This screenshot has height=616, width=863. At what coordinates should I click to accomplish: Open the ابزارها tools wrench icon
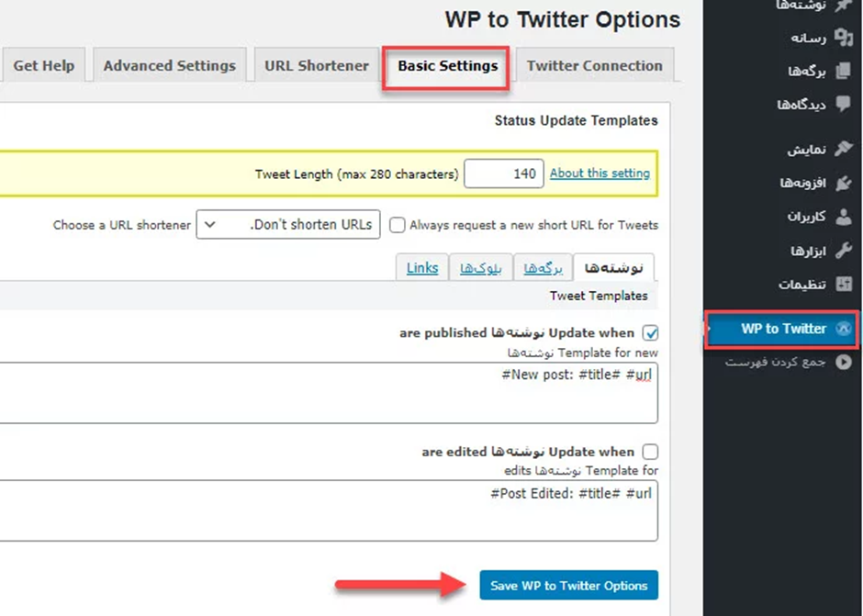tap(843, 251)
